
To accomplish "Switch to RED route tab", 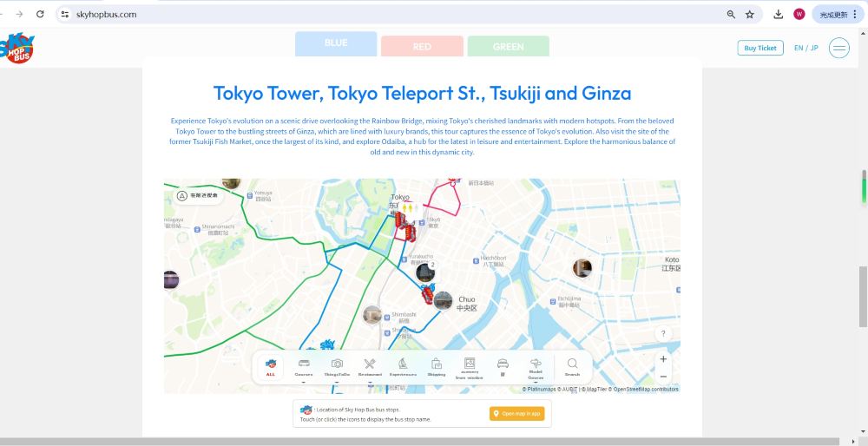I will click(x=422, y=47).
